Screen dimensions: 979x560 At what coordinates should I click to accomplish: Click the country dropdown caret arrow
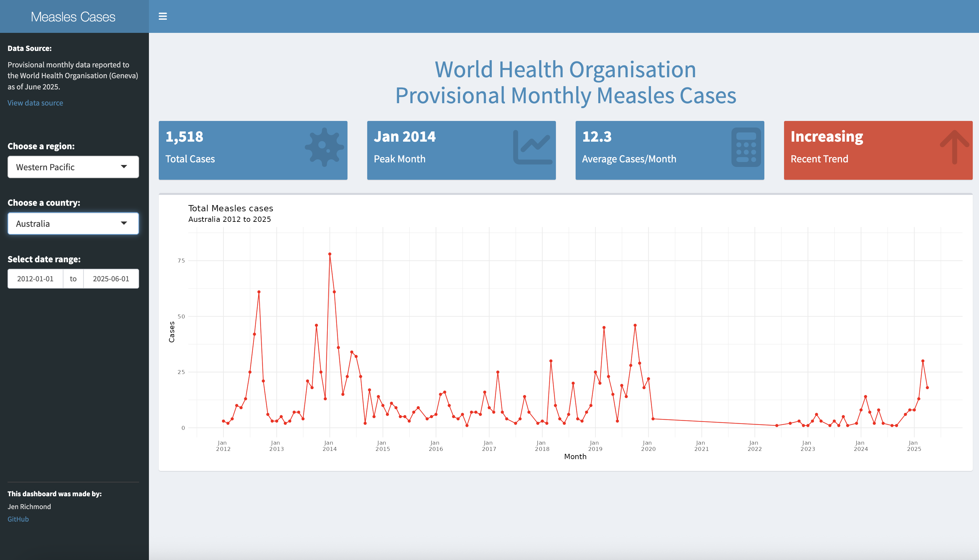[124, 223]
